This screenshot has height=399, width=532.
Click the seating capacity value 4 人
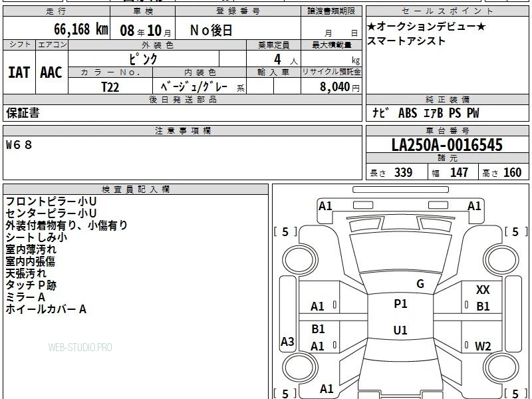coord(285,60)
